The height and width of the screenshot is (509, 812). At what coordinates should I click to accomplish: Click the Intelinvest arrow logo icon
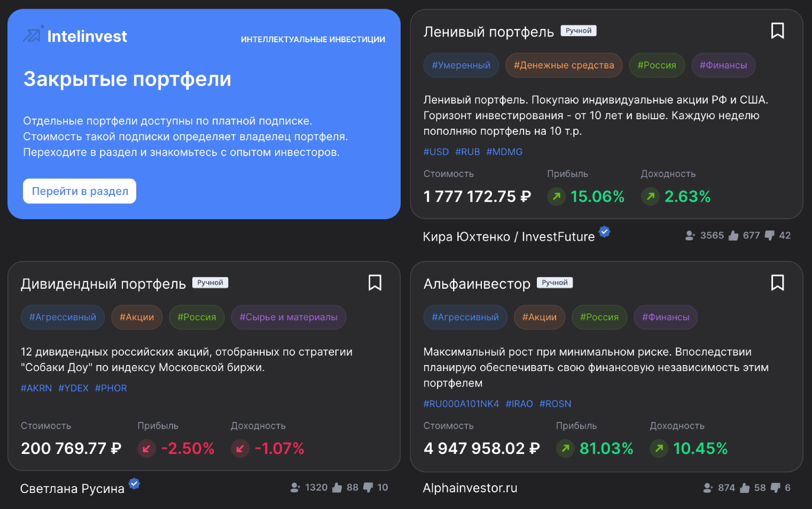(x=33, y=34)
